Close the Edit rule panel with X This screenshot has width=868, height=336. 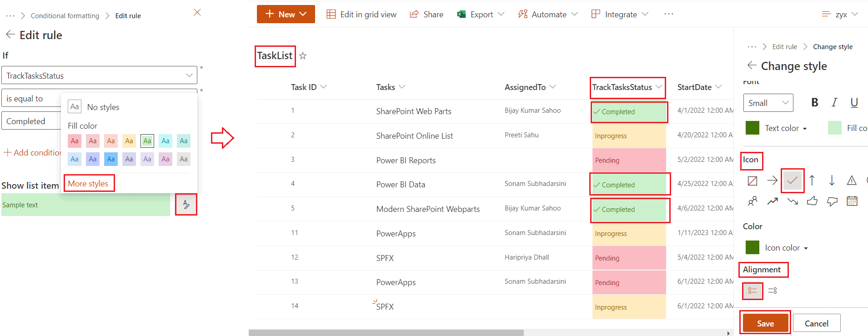tap(197, 12)
